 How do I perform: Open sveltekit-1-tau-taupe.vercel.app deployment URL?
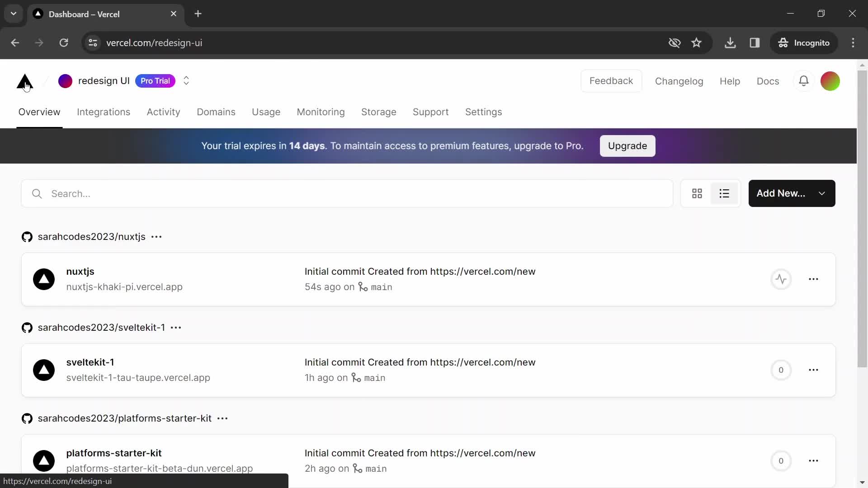138,378
